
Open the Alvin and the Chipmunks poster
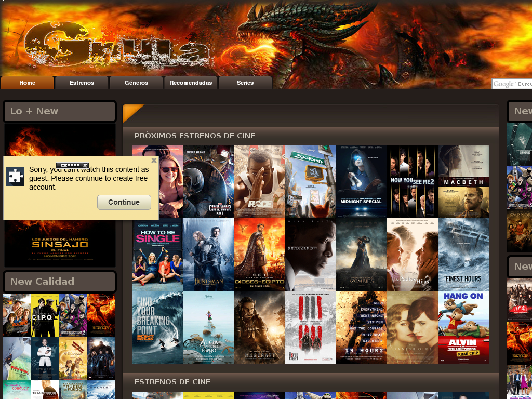click(463, 327)
